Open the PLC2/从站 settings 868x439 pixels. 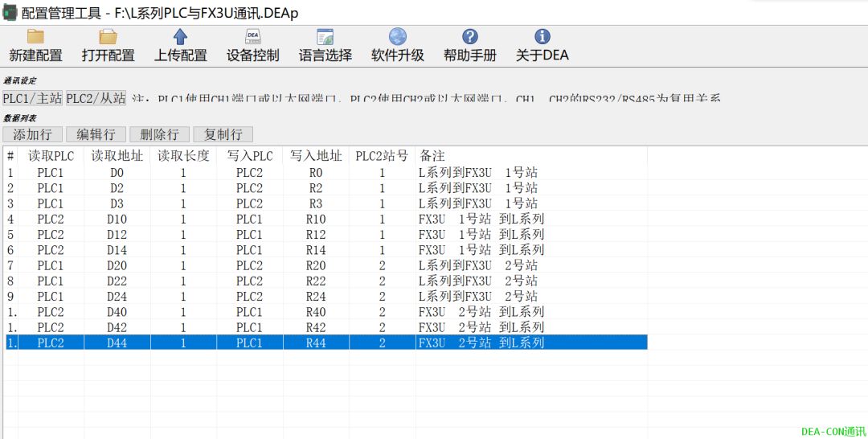(x=96, y=98)
